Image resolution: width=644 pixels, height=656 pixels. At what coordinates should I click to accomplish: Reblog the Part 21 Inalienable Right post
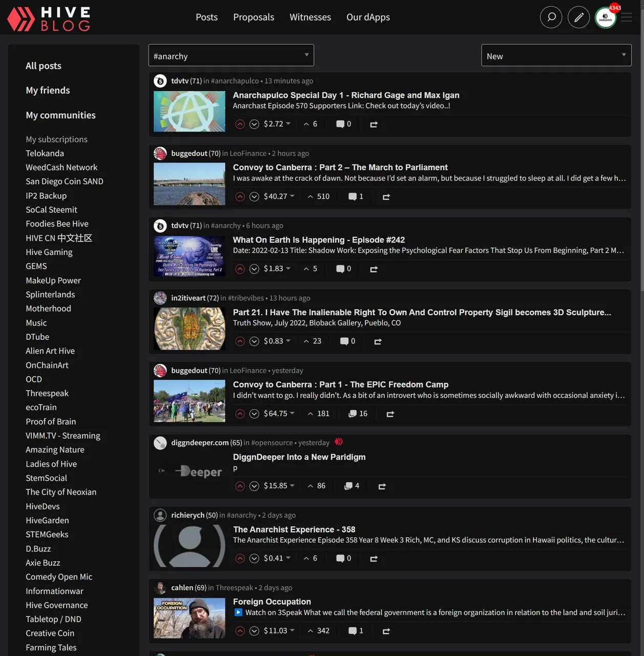tap(378, 341)
